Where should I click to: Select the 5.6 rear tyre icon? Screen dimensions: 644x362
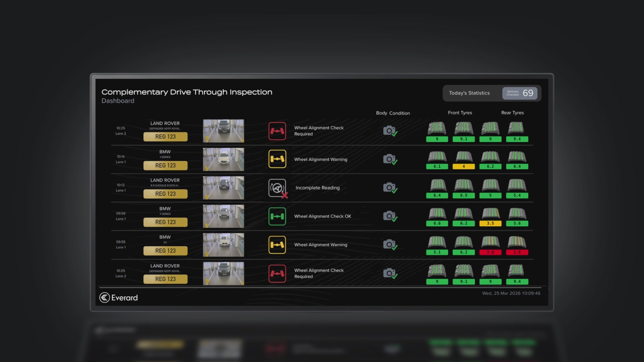517,217
